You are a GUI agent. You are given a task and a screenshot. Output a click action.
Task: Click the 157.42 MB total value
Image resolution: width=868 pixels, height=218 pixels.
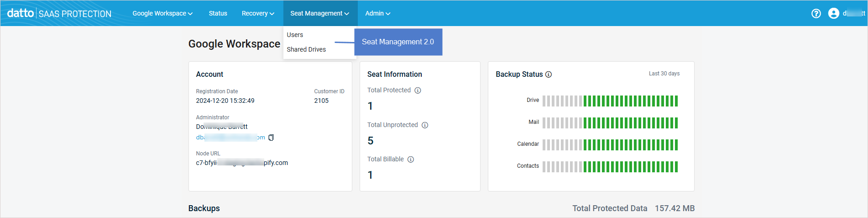pos(675,208)
